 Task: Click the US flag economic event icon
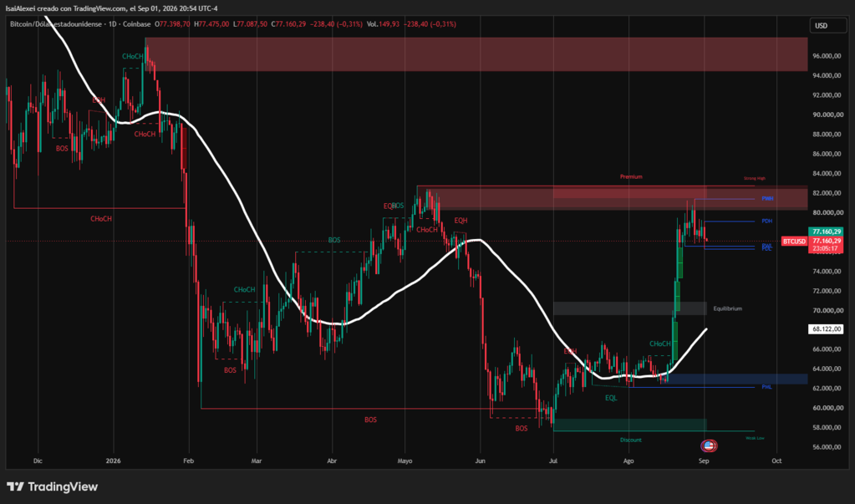point(708,446)
